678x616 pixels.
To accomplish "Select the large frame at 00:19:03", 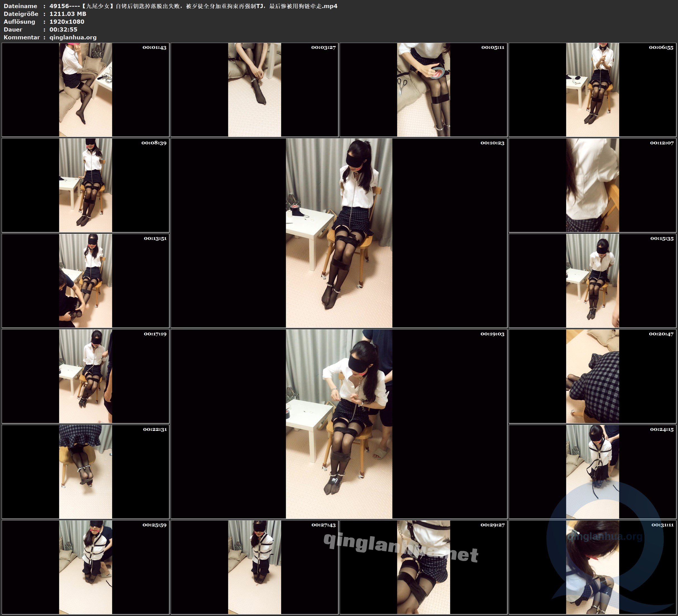I will (x=339, y=424).
